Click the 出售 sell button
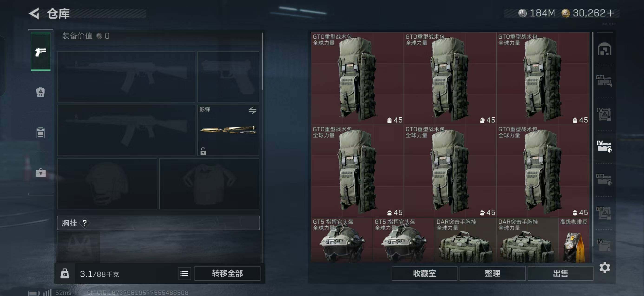The width and height of the screenshot is (644, 296). [560, 273]
